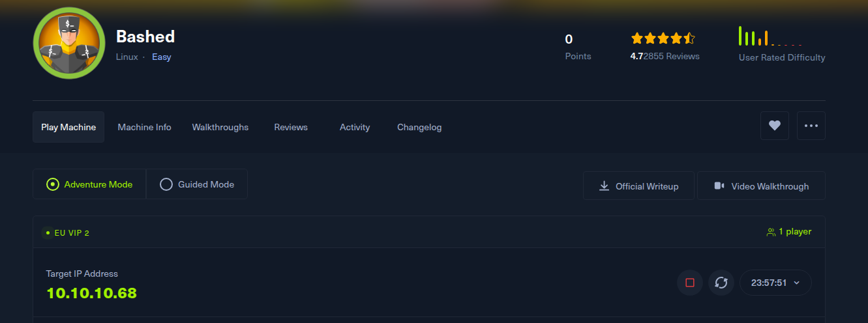Screen dimensions: 868x323
Task: Reset the machine using refresh arrows icon
Action: tap(721, 283)
